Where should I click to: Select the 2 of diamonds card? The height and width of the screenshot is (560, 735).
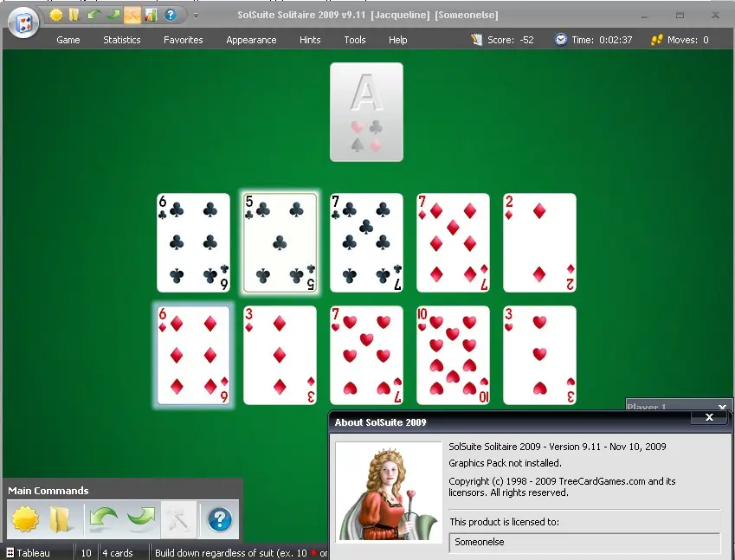[539, 242]
